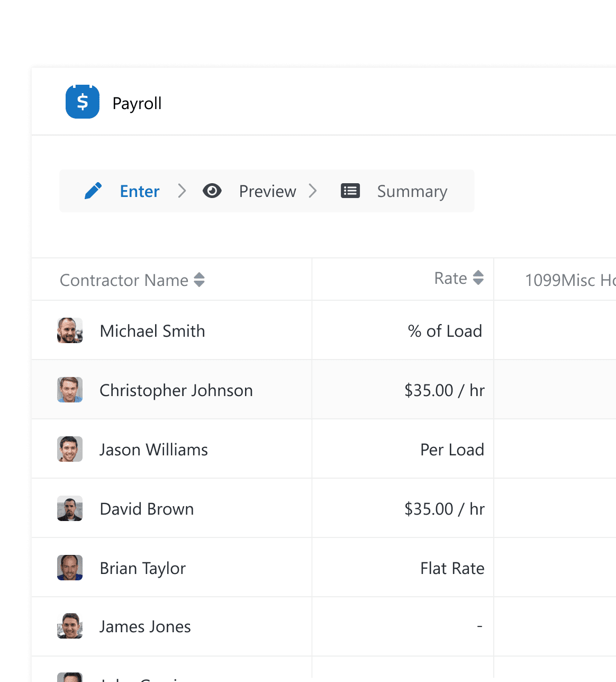This screenshot has height=682, width=616.
Task: Switch to the Summary step
Action: (x=412, y=191)
